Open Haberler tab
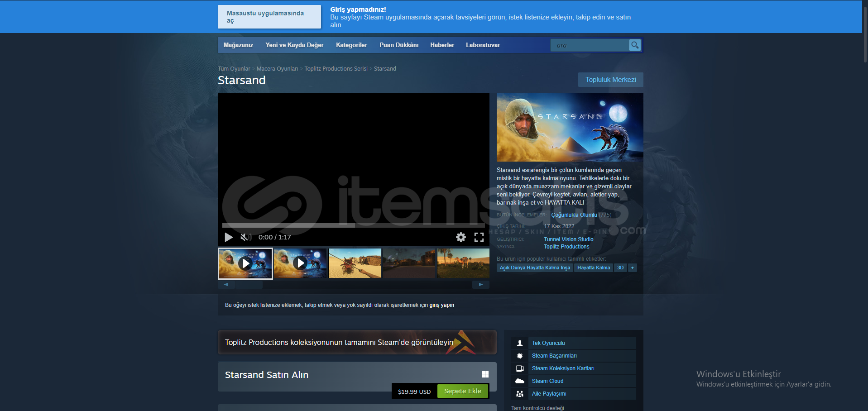The height and width of the screenshot is (411, 868). [x=442, y=45]
